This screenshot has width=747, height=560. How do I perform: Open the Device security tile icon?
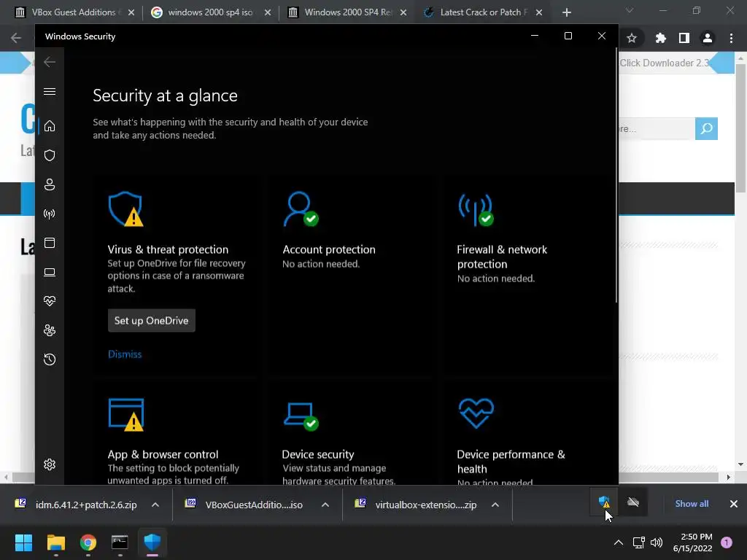tap(301, 416)
